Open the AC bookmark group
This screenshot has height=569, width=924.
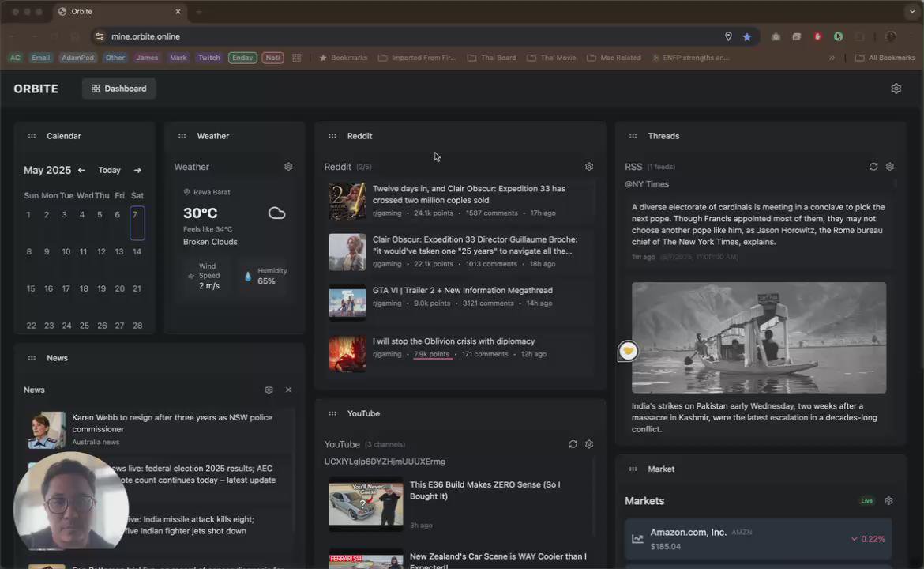pos(15,58)
